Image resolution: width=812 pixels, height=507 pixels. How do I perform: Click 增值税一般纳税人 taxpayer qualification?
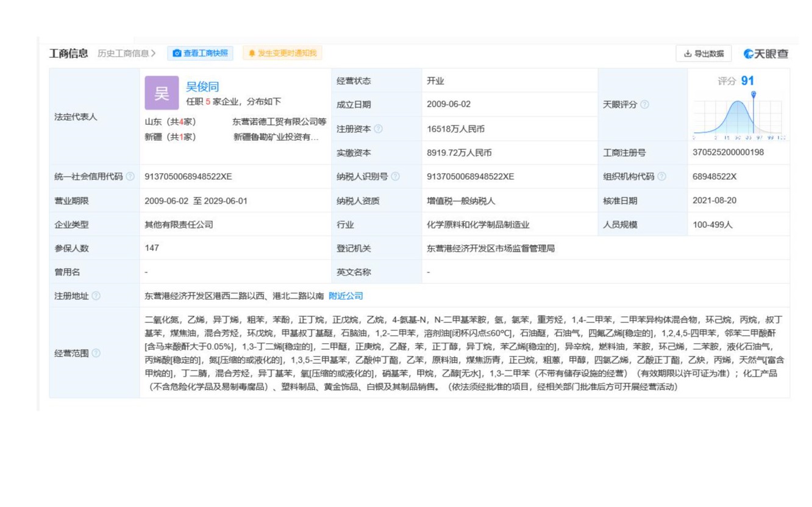pos(461,200)
